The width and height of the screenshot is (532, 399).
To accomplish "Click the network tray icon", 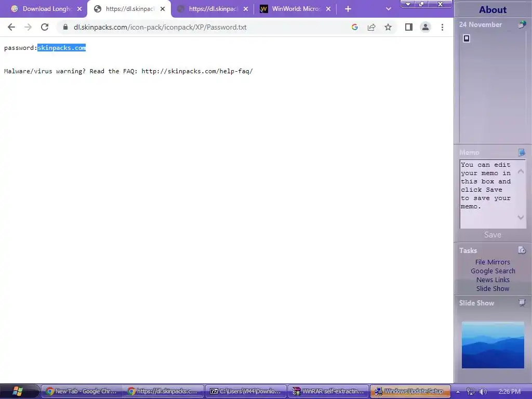I will [470, 392].
